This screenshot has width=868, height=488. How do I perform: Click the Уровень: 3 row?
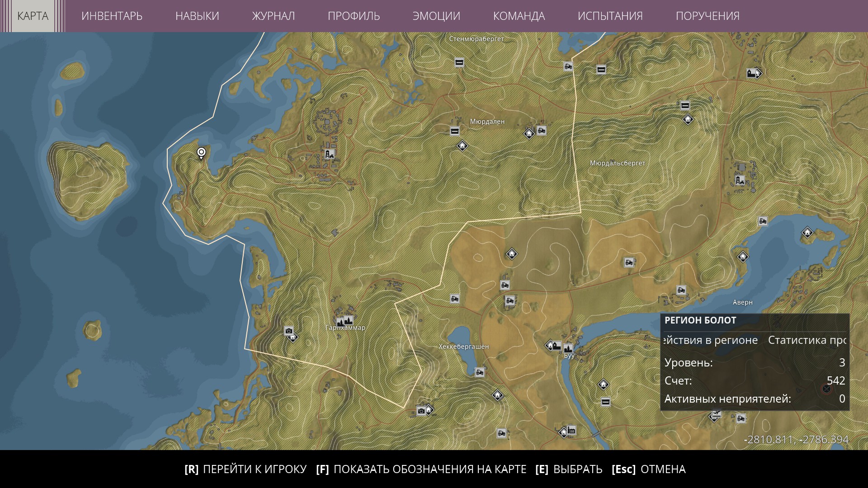point(755,362)
